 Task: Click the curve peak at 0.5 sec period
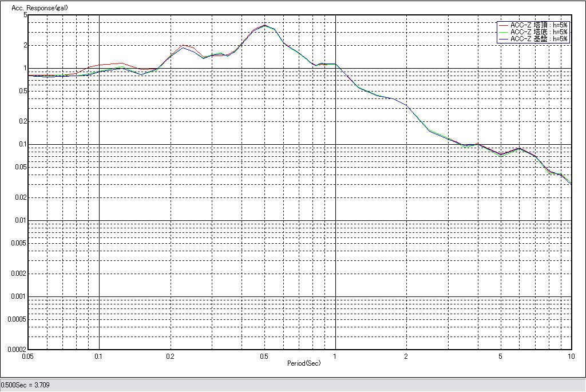click(x=264, y=25)
